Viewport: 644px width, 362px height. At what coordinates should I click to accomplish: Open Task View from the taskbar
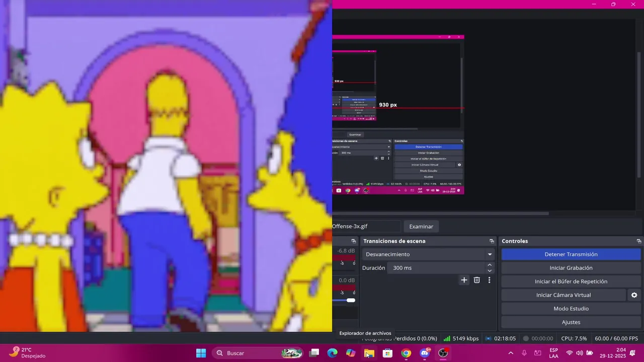click(x=314, y=353)
